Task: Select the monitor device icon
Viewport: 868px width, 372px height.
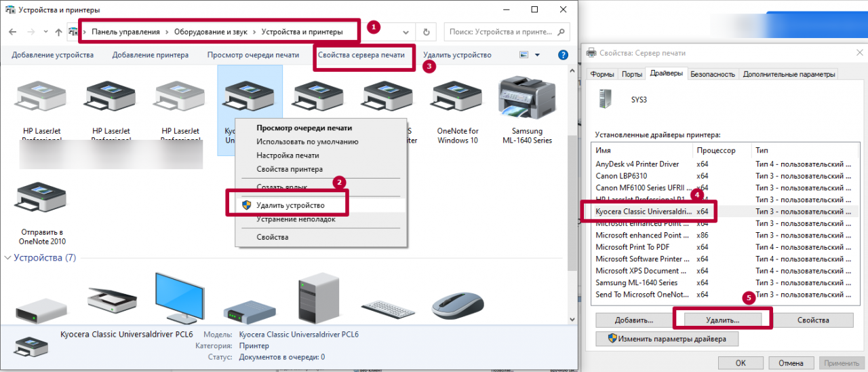Action: 179,299
